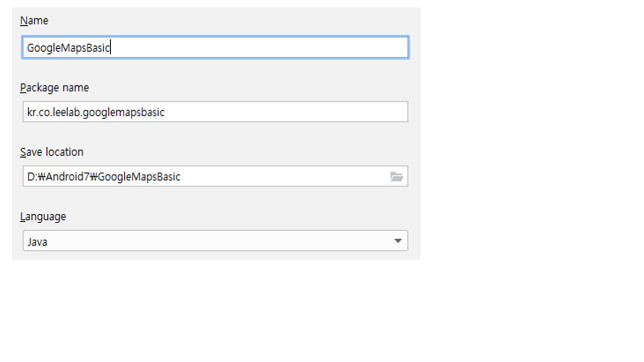644x362 pixels.
Task: Open the Save location folder browser icon
Action: (396, 176)
